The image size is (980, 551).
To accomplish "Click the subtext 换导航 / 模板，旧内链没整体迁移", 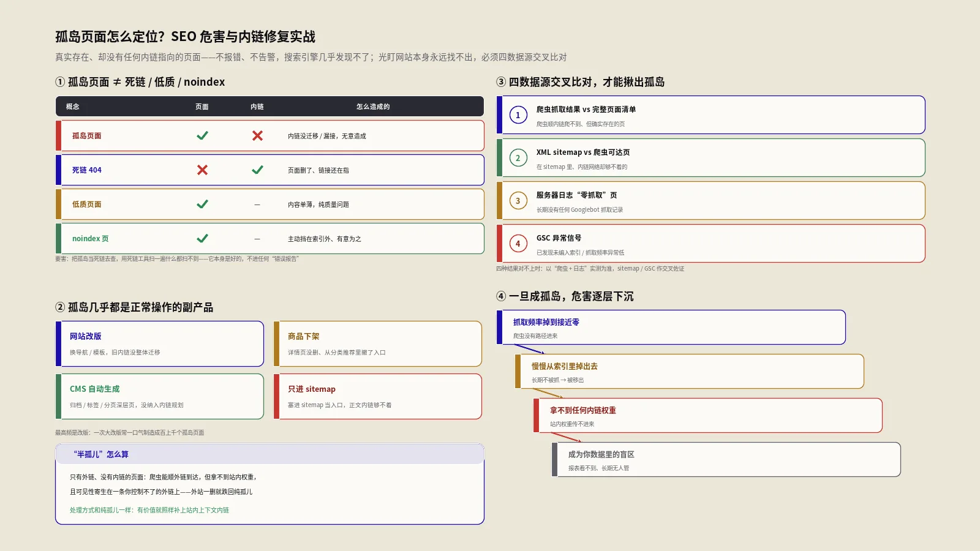I will click(115, 353).
